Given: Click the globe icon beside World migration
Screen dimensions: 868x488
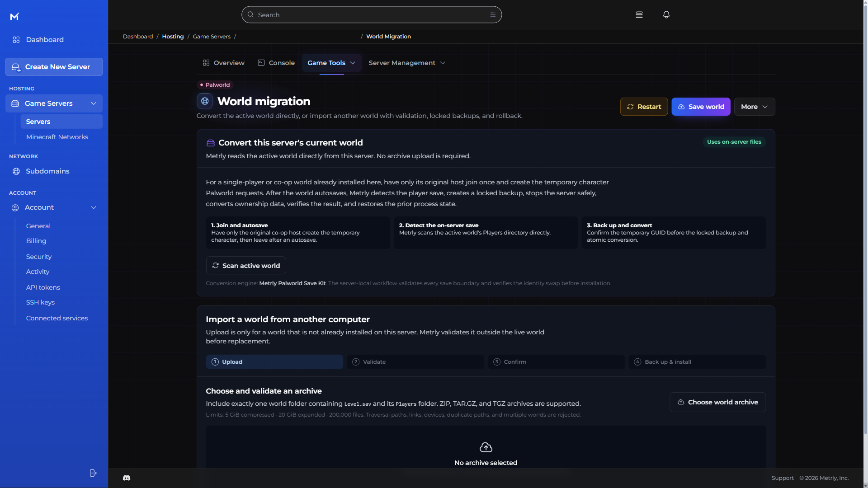Looking at the screenshot, I should [x=205, y=101].
